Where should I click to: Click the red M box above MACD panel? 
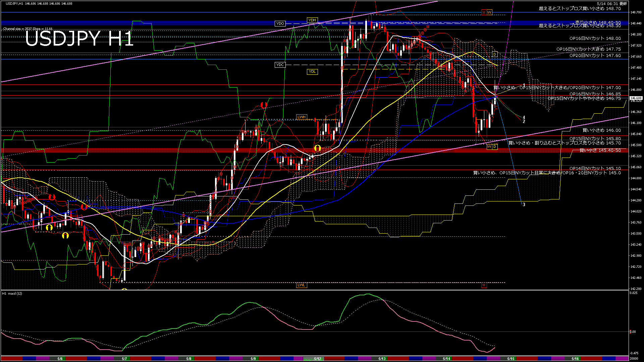click(484, 285)
